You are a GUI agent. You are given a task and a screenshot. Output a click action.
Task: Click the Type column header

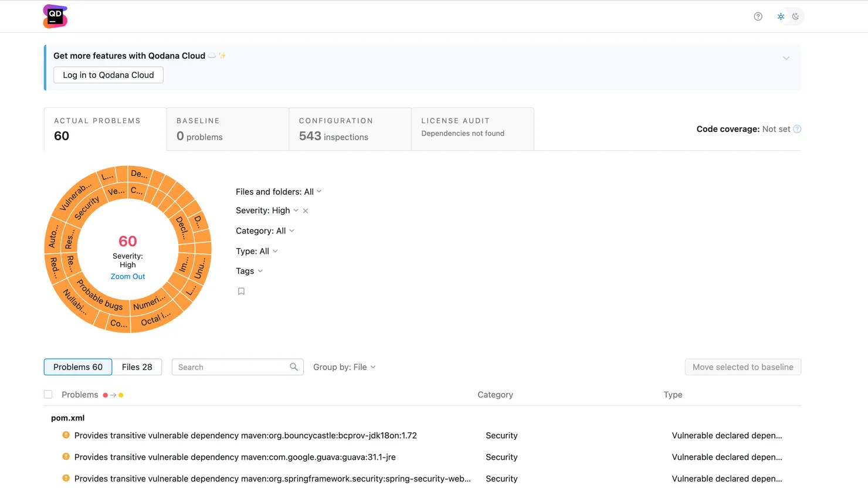673,395
